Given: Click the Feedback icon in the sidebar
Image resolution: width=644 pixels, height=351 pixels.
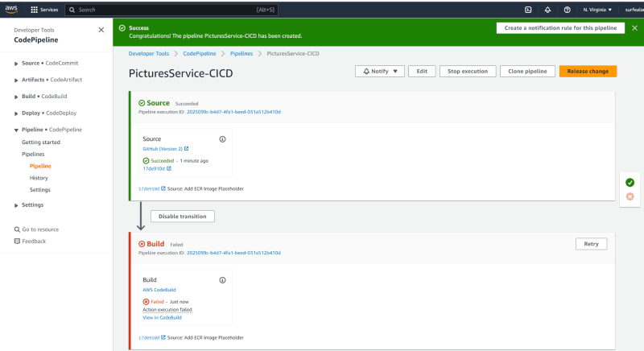Looking at the screenshot, I should [17, 241].
